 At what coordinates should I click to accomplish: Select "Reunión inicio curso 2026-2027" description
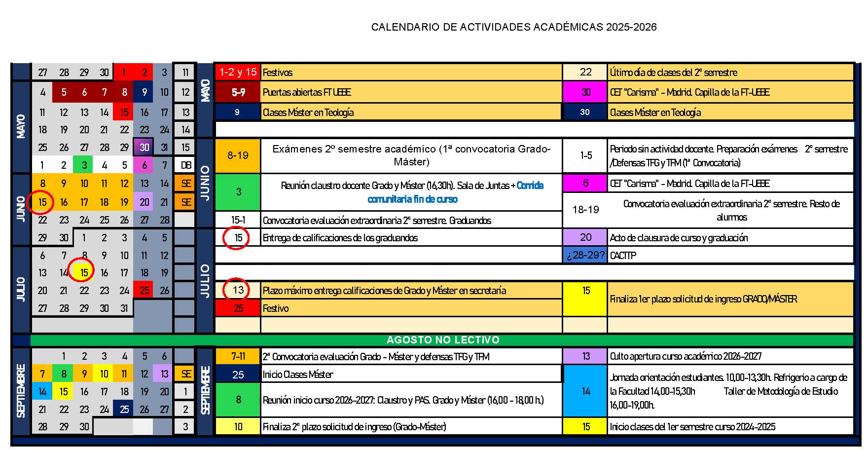pos(403,400)
